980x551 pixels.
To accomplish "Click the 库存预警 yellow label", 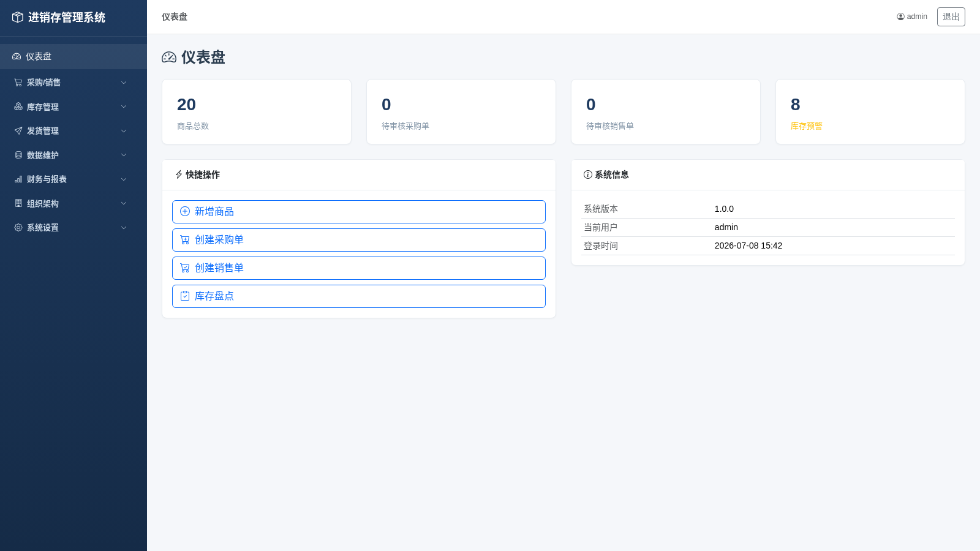I will click(806, 126).
